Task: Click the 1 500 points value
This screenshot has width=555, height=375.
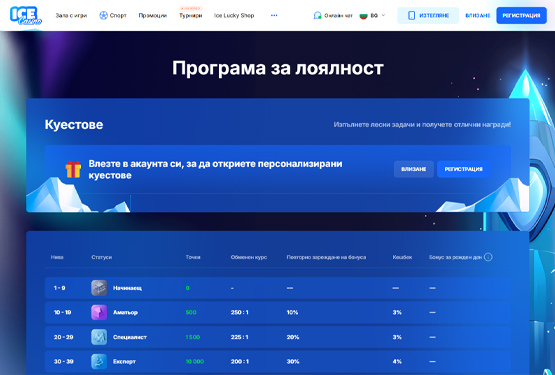Action: [193, 337]
